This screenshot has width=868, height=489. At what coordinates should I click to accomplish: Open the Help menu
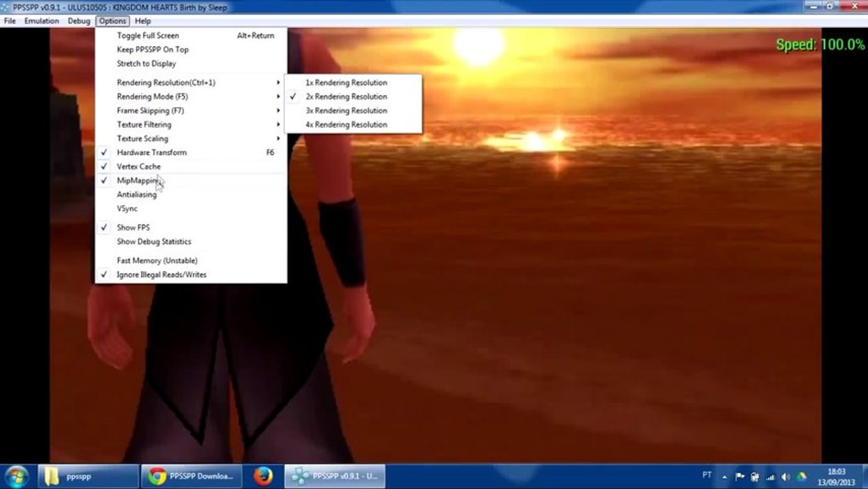[x=143, y=21]
